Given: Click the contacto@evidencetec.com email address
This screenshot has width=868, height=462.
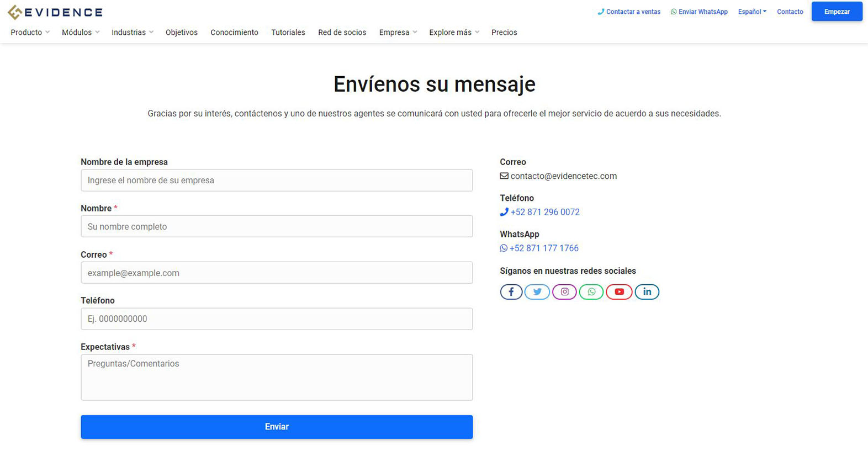Looking at the screenshot, I should click(x=558, y=176).
